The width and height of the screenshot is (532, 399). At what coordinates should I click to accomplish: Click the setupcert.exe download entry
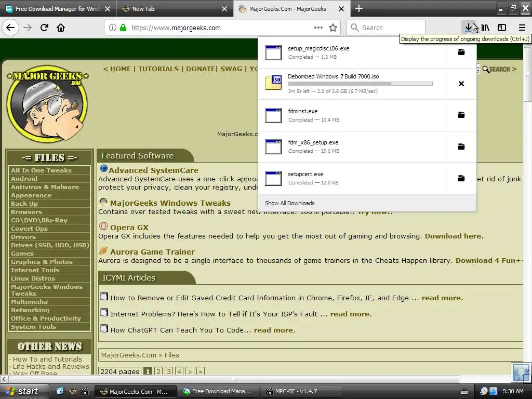point(352,178)
